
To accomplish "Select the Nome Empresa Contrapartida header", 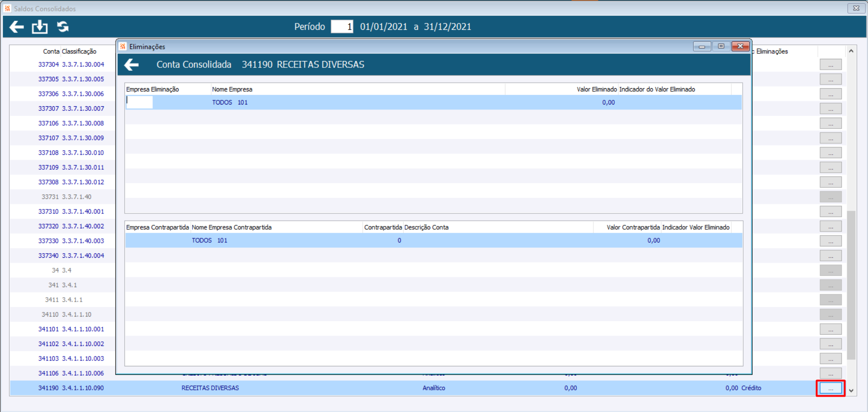I will point(232,227).
